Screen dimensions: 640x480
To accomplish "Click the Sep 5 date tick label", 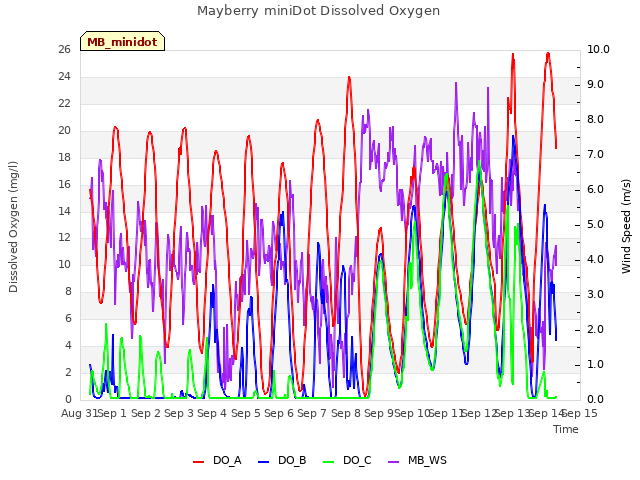I will (x=246, y=413).
